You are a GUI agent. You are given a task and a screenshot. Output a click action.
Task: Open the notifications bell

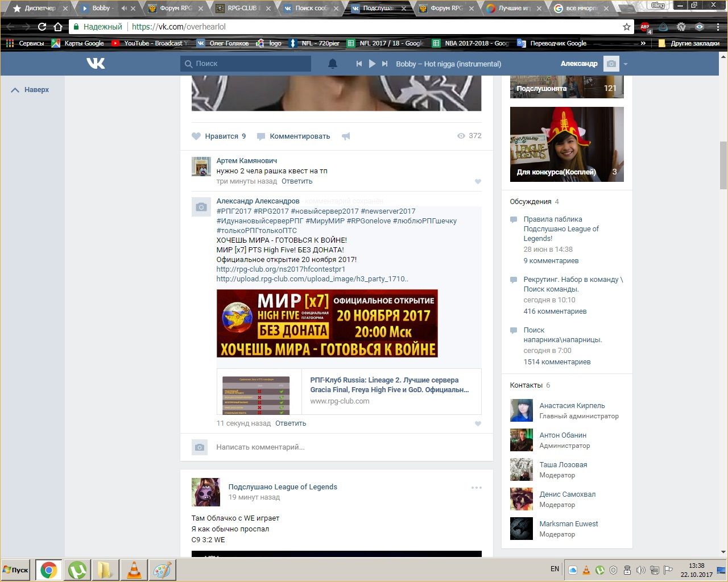tap(333, 64)
